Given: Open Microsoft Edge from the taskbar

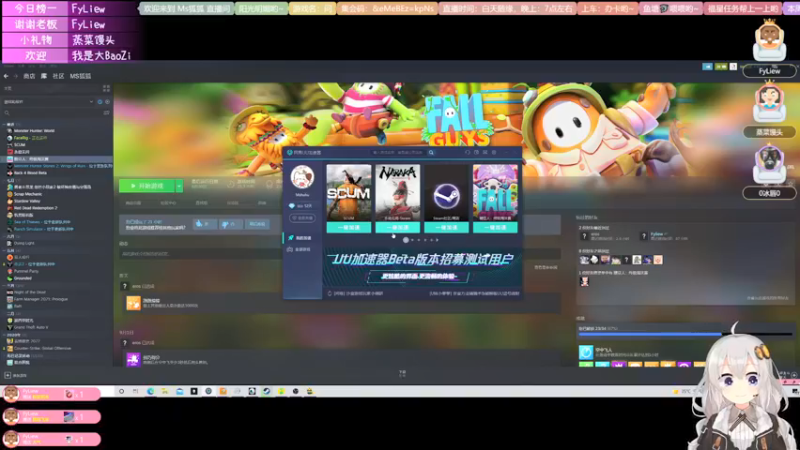Looking at the screenshot, I should (151, 391).
